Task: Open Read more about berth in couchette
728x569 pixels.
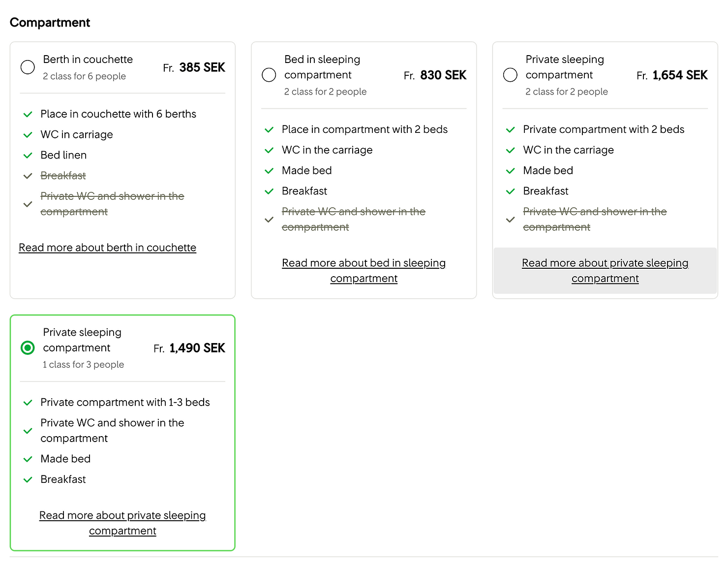Action: click(x=107, y=248)
